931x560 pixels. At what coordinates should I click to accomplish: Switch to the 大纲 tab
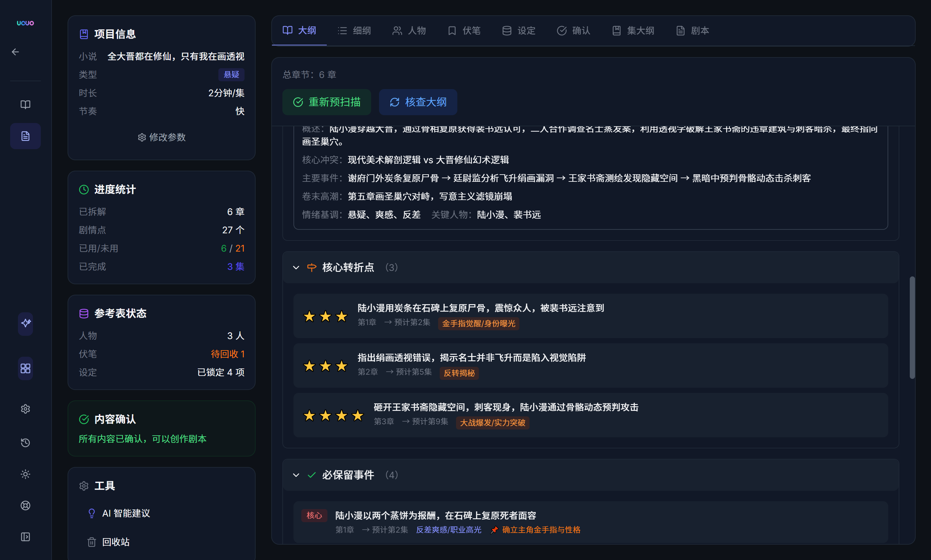click(299, 31)
